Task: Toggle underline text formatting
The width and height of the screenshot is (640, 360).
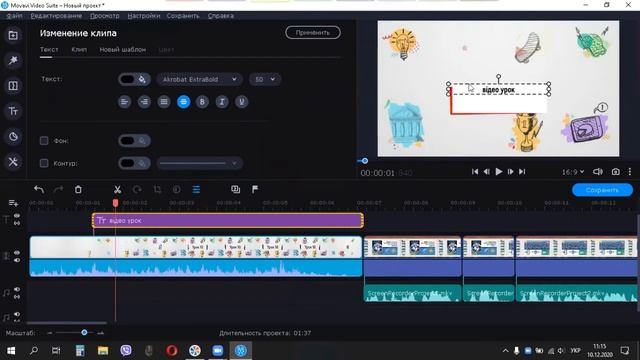Action: (241, 102)
